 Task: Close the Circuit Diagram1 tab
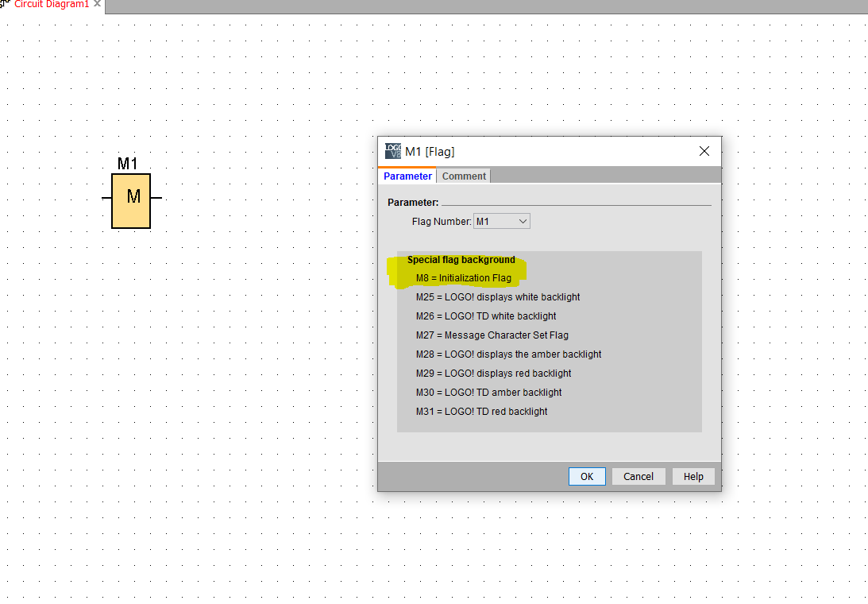point(98,4)
